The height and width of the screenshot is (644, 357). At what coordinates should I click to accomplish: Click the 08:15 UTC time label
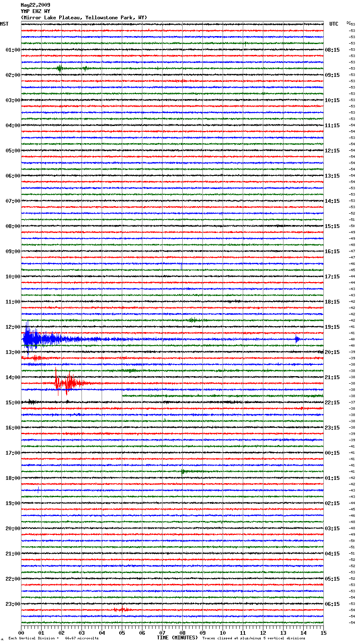332,50
